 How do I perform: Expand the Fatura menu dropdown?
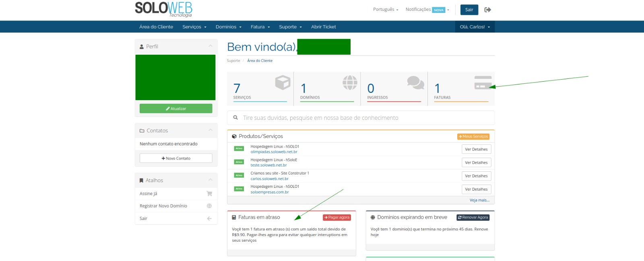pos(260,27)
